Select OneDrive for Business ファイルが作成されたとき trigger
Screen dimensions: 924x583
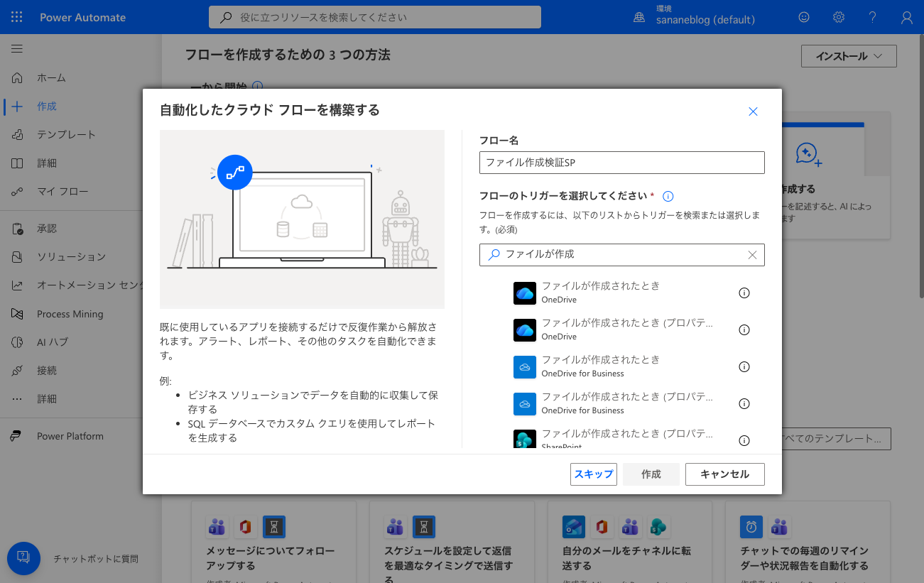pos(621,366)
